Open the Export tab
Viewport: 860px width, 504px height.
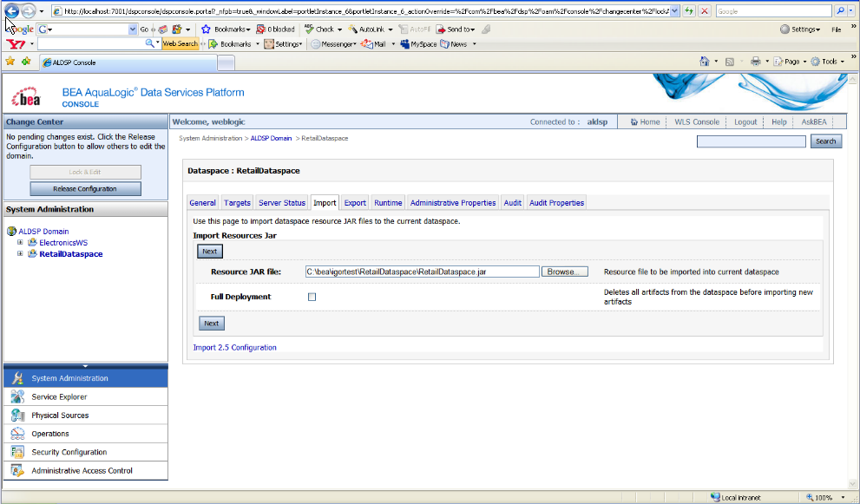355,202
